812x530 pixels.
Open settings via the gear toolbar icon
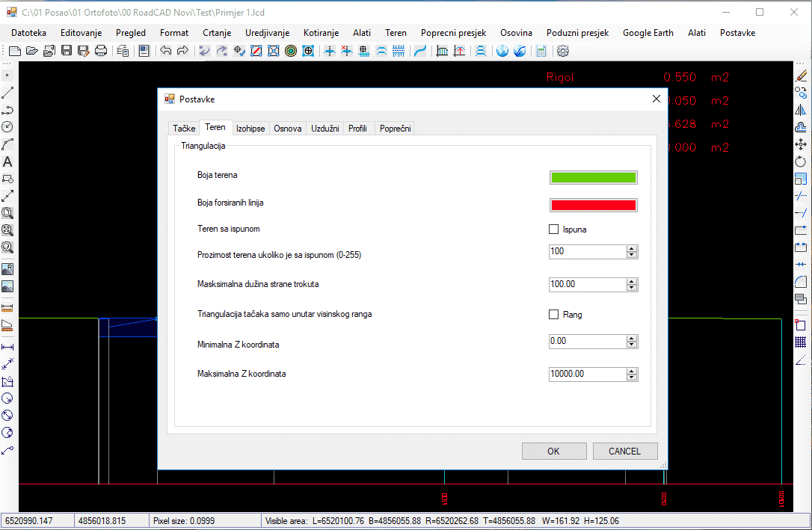pyautogui.click(x=563, y=51)
